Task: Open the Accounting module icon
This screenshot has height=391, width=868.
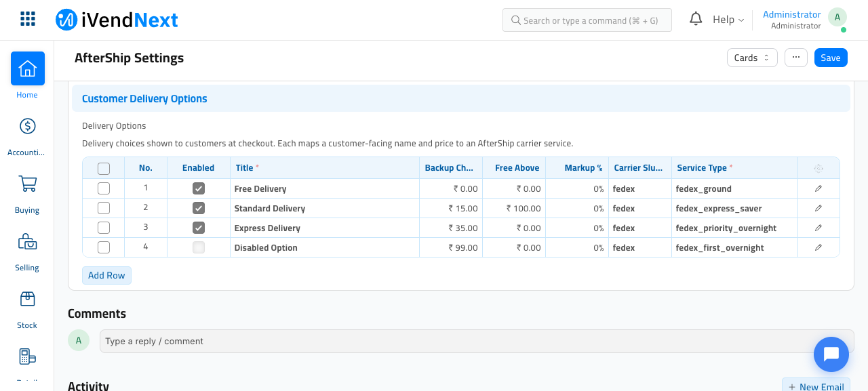Action: [x=27, y=126]
